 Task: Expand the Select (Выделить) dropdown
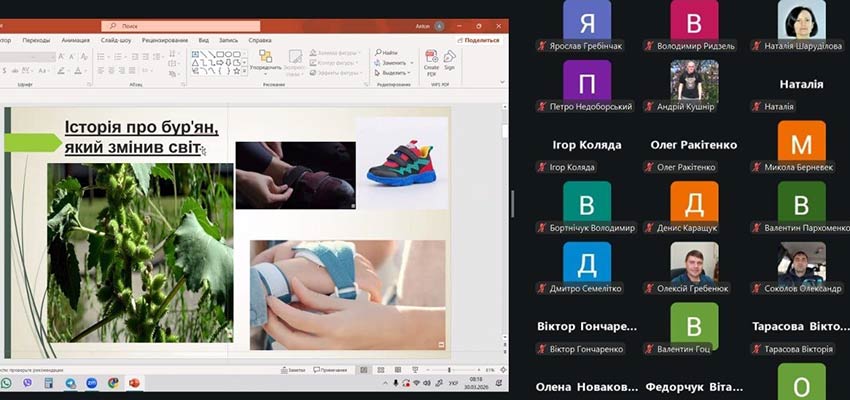point(410,72)
